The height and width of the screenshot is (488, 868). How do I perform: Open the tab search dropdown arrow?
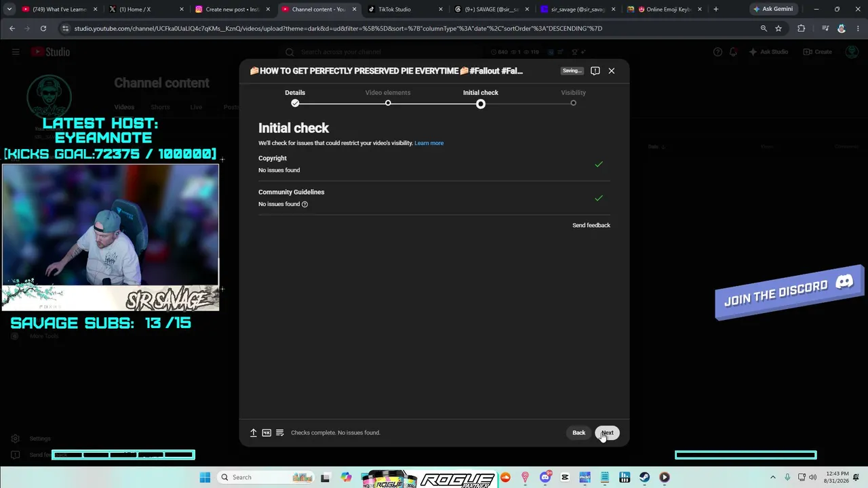pyautogui.click(x=9, y=9)
